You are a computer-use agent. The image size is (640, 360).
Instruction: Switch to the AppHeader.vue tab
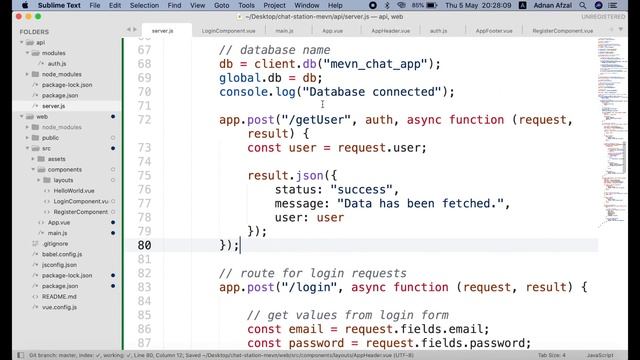(391, 31)
